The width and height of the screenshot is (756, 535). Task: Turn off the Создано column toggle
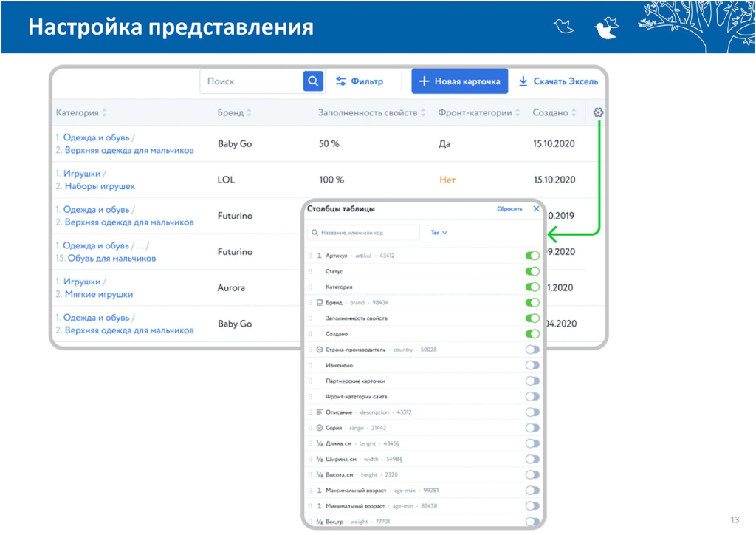pos(532,334)
